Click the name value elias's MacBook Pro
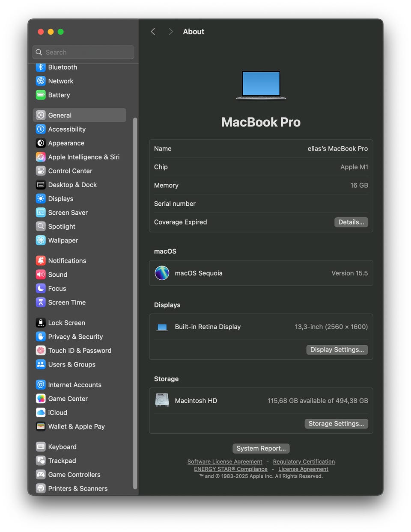 tap(338, 148)
